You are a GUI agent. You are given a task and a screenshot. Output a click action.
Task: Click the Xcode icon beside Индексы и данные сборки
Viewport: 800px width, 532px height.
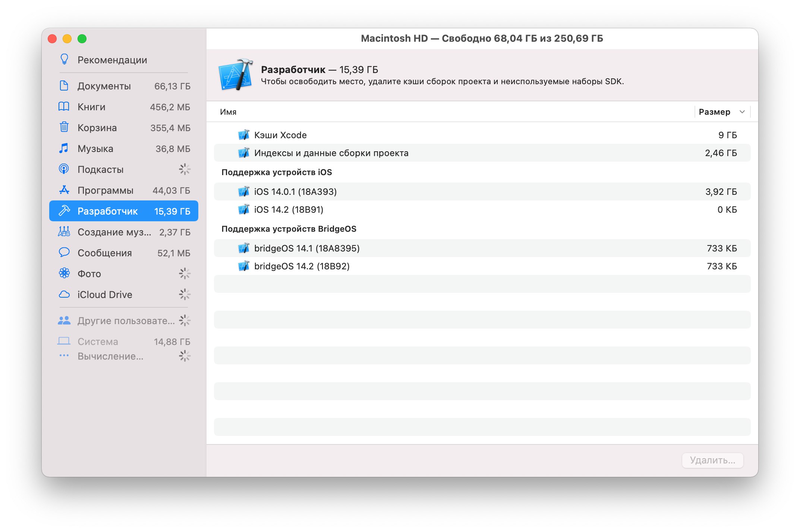(x=244, y=153)
